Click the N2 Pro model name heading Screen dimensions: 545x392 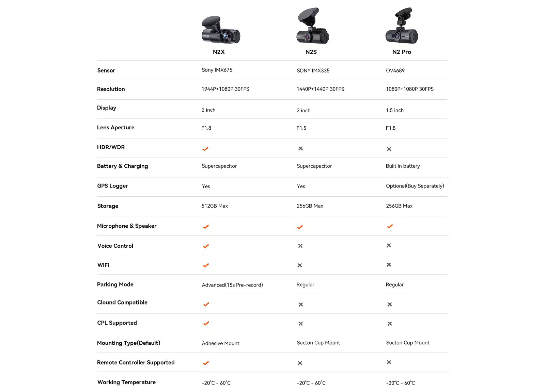tap(402, 52)
